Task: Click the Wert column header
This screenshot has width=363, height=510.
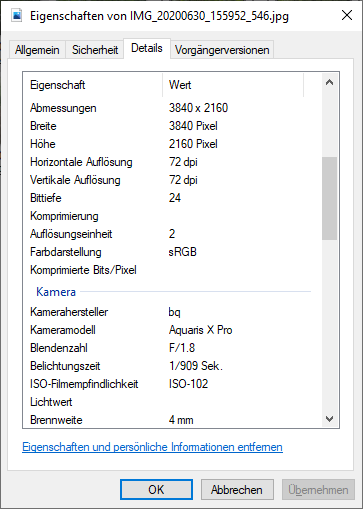Action: [233, 85]
